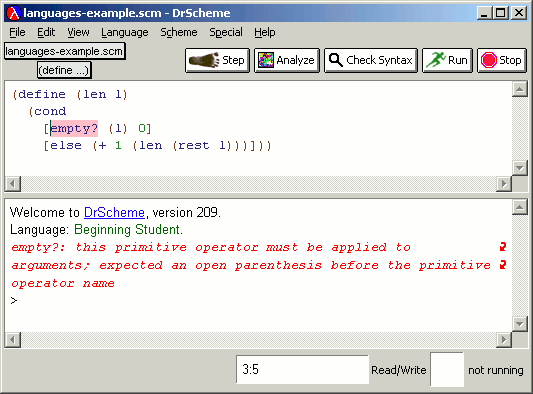Maximize the DrScheme window
Viewport: 533px width, 394px height.
pos(500,13)
